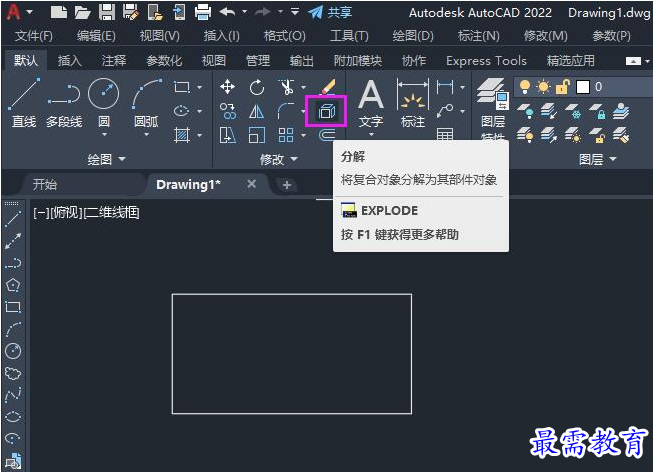Open the 文字 text tool
The width and height of the screenshot is (654, 474).
click(371, 104)
